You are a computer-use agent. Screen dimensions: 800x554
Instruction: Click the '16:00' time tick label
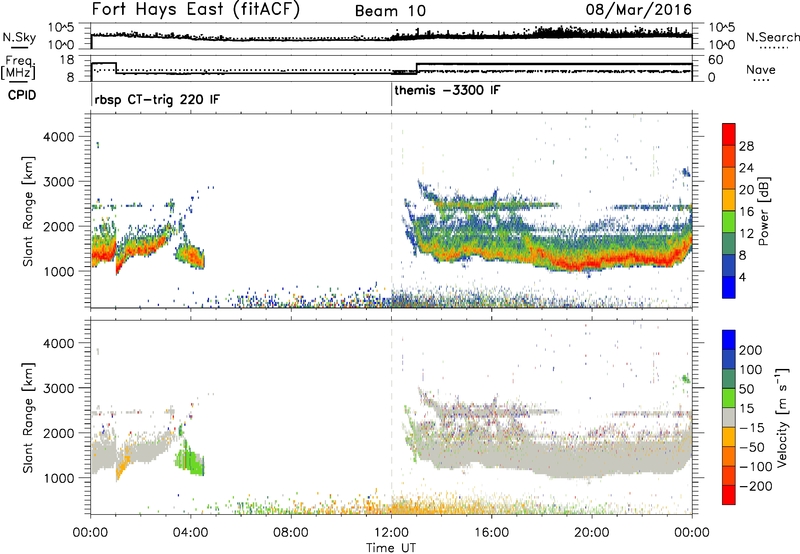point(491,532)
